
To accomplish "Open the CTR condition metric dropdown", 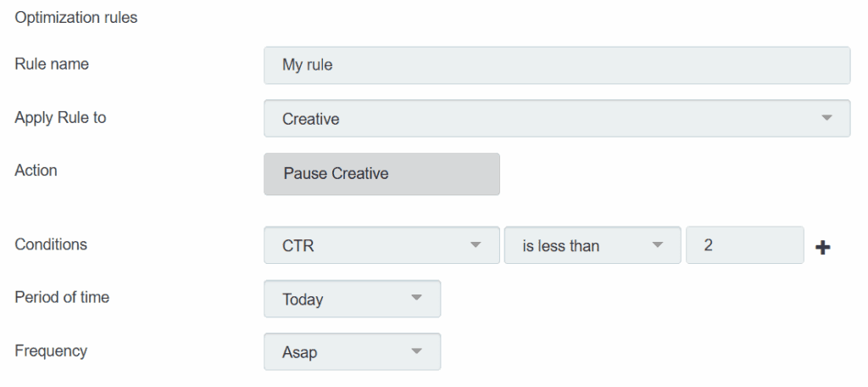I will point(381,245).
